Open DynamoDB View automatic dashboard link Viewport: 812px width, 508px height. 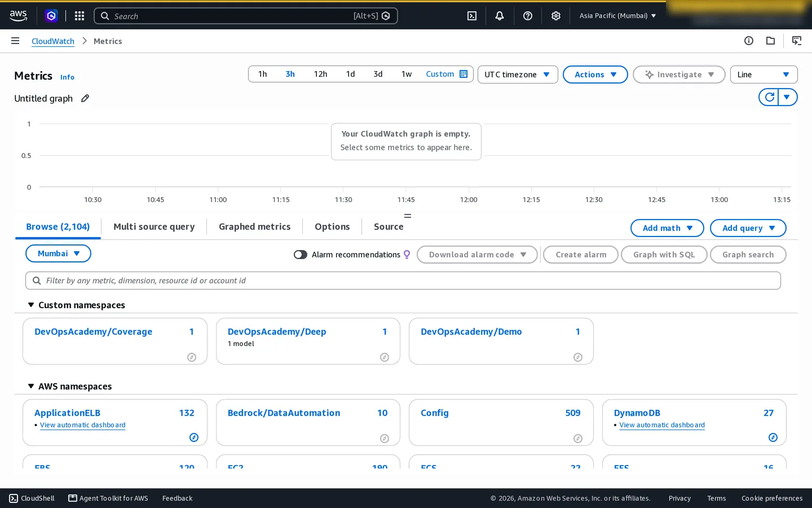[x=662, y=425]
